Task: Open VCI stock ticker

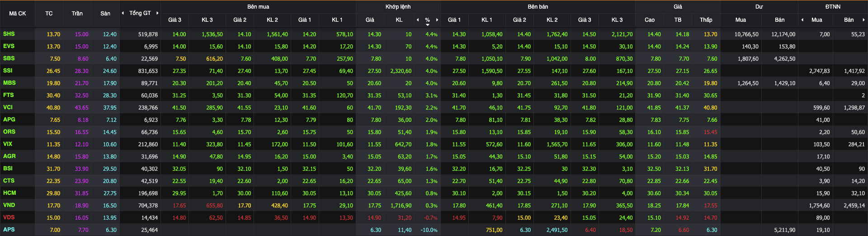Action: [8, 107]
